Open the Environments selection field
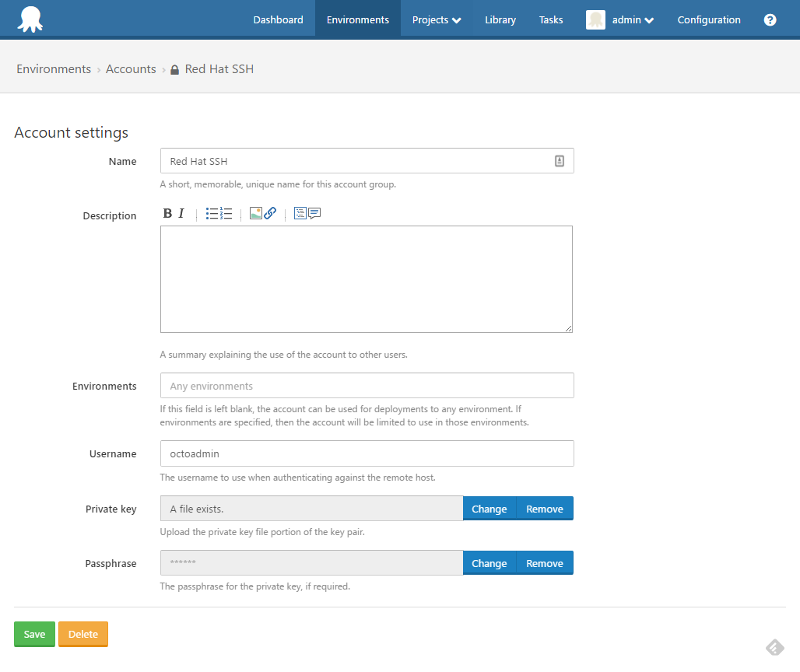The image size is (800, 672). point(367,385)
